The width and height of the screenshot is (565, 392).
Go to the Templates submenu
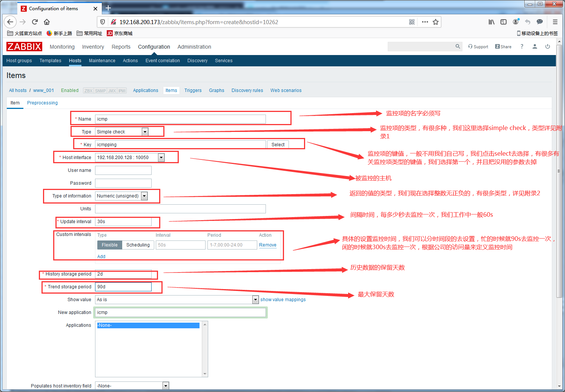tap(51, 61)
